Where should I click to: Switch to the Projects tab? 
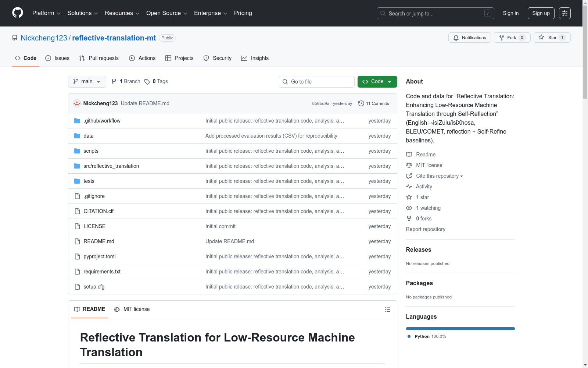(179, 58)
